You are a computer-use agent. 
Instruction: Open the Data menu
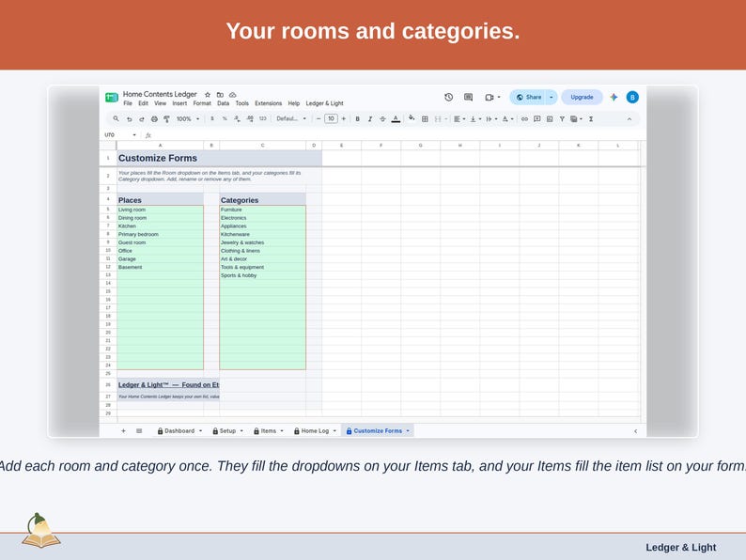point(223,103)
